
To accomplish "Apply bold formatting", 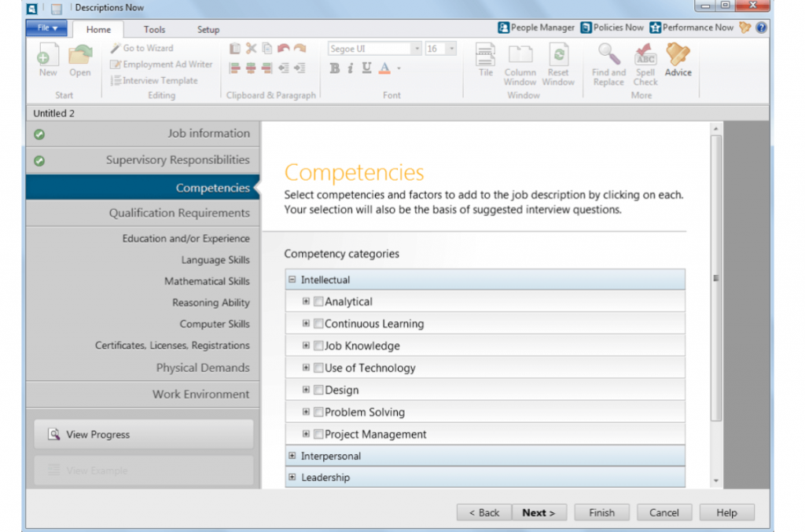I will coord(333,68).
